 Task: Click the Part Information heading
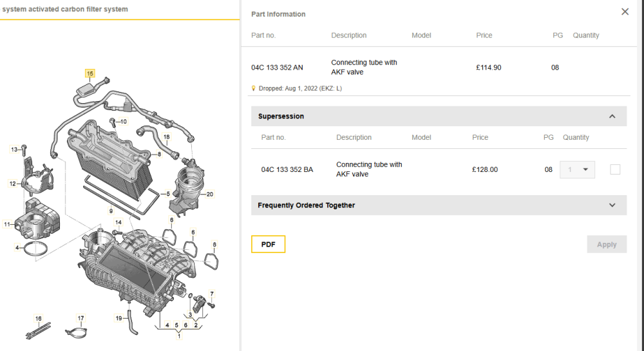(278, 14)
